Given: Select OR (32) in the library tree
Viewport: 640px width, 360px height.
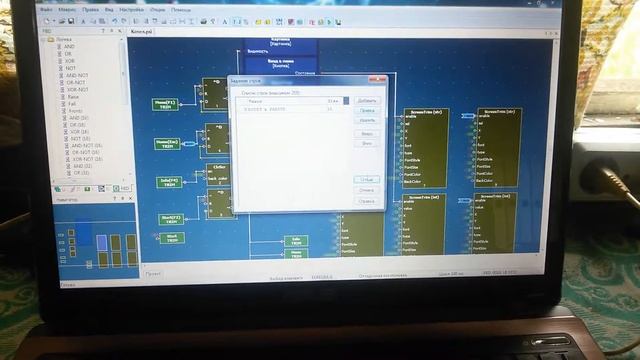Looking at the screenshot, I should tap(81, 173).
